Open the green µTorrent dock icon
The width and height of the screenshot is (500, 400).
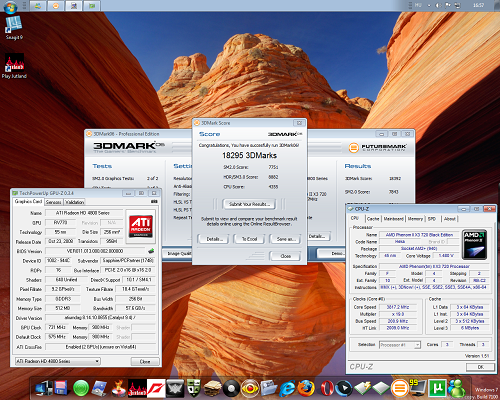click(x=437, y=388)
